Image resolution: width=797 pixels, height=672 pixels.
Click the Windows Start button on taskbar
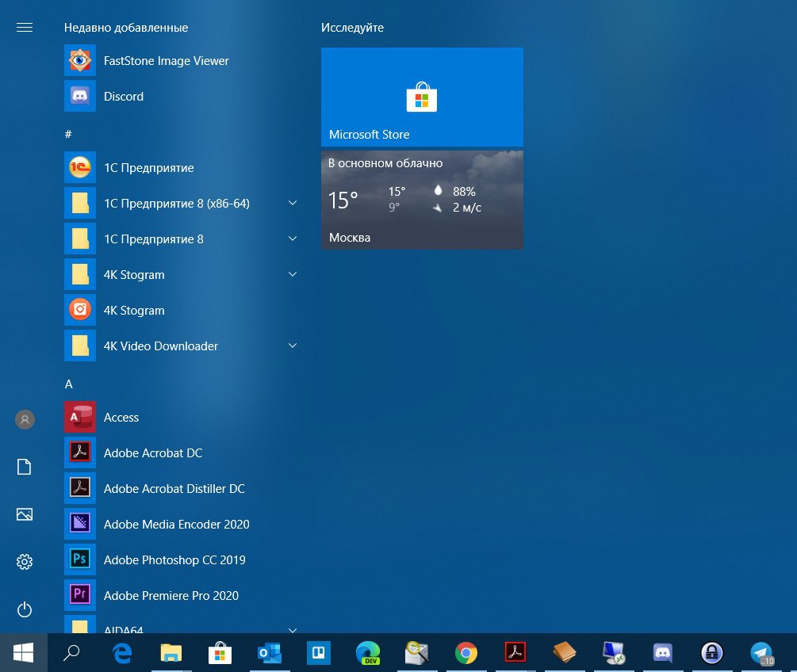point(23,653)
